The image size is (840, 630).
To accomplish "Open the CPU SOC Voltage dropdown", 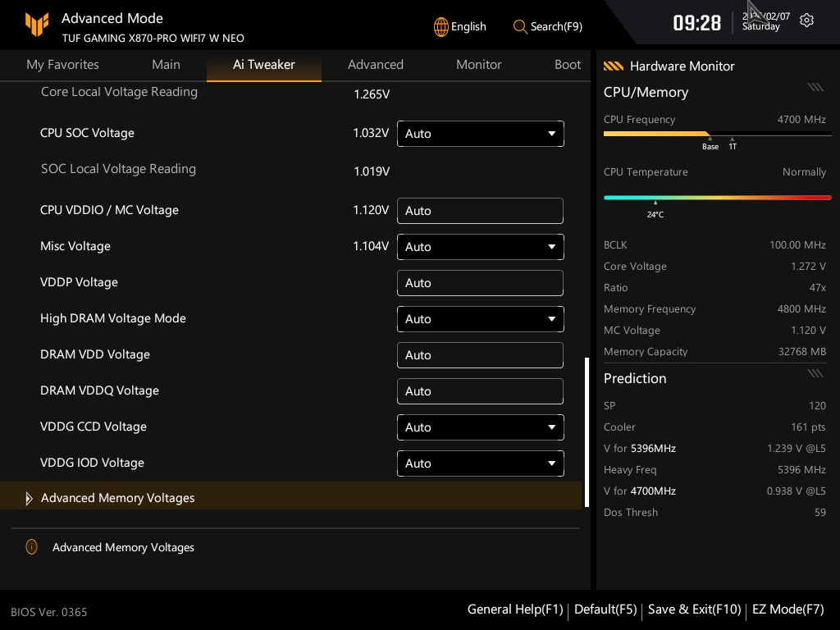I will tap(480, 134).
